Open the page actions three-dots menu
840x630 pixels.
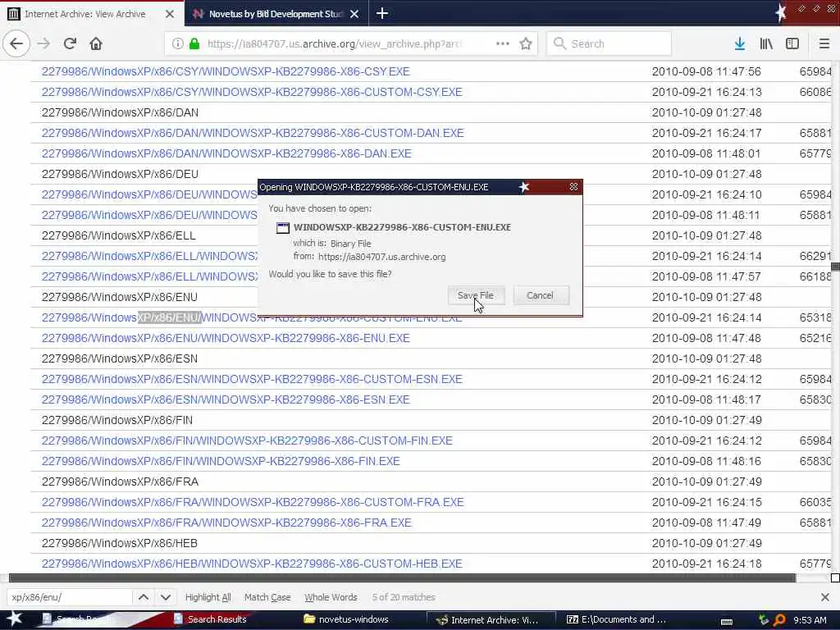(x=503, y=44)
